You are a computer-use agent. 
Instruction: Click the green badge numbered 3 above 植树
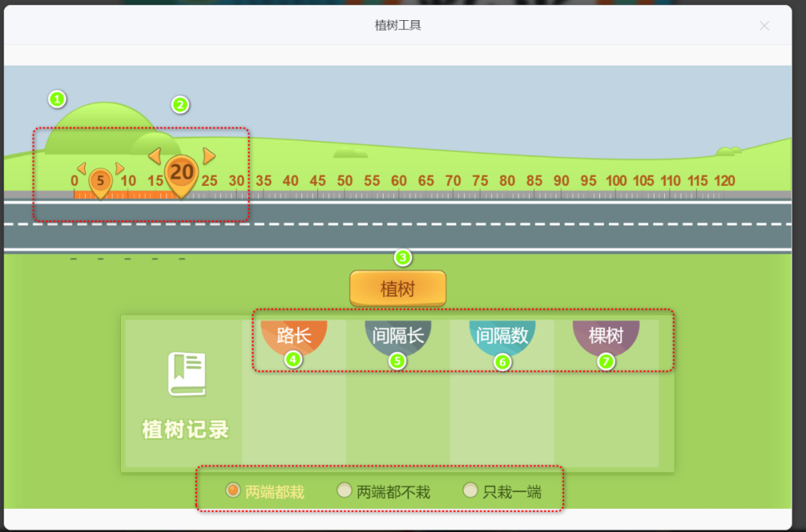(402, 258)
